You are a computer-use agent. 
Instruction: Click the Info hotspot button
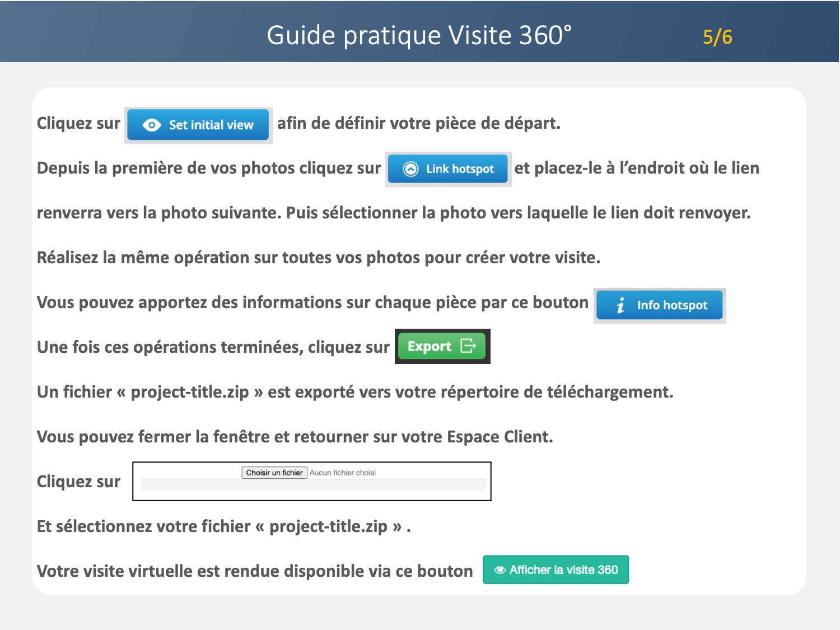point(660,305)
